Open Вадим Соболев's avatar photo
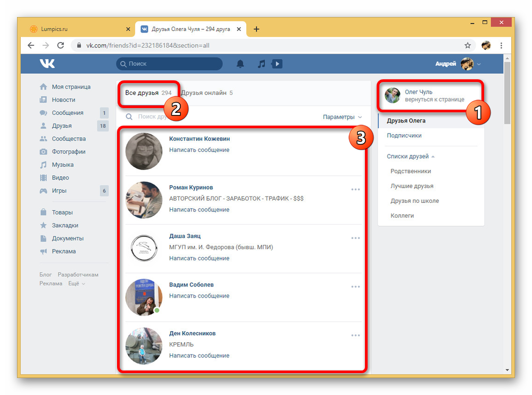 click(x=144, y=297)
